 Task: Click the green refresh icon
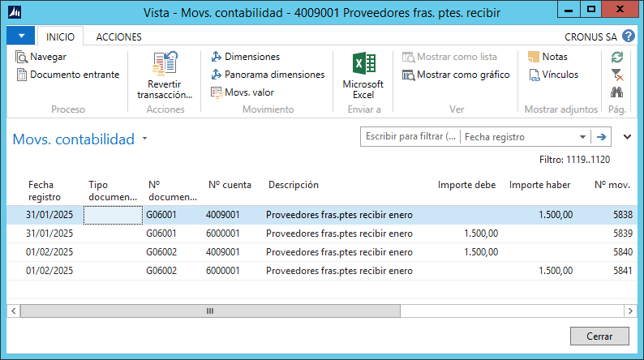617,57
